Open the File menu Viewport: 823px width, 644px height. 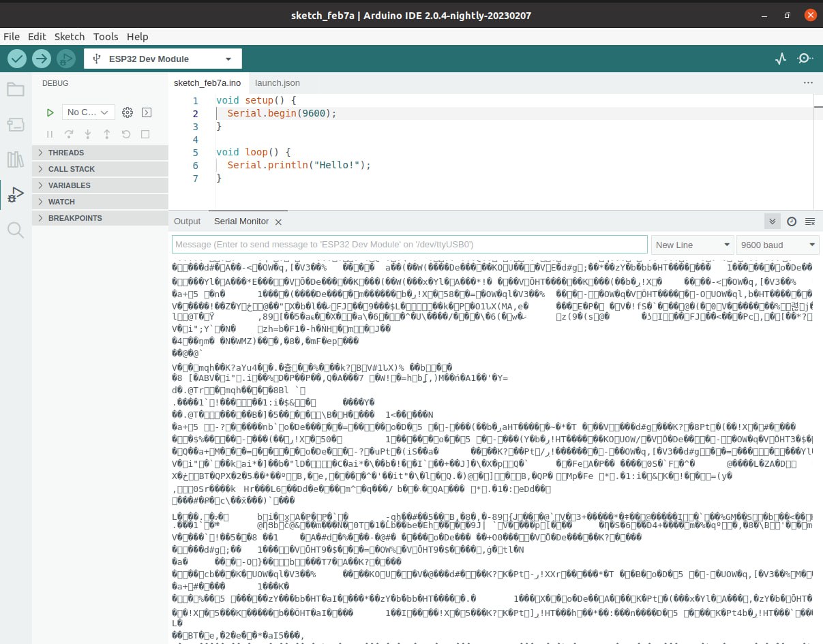coord(12,37)
